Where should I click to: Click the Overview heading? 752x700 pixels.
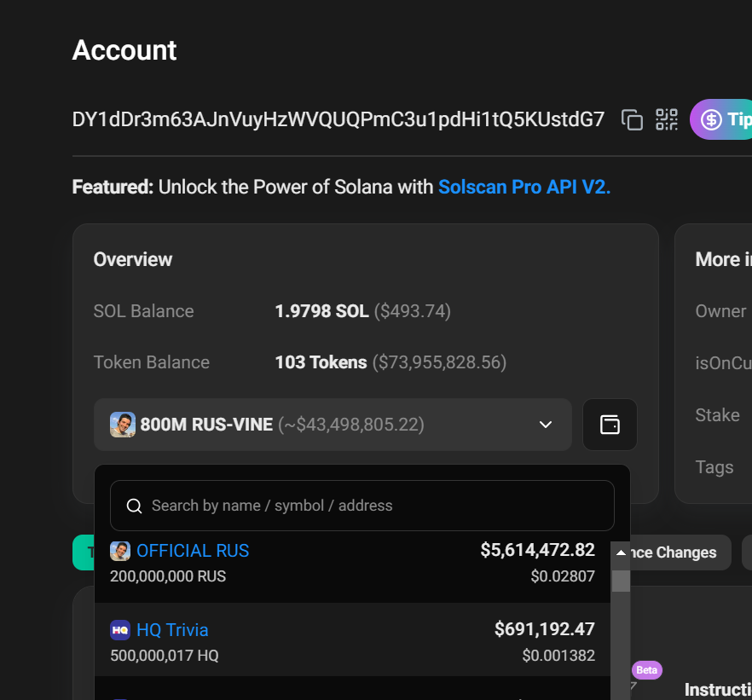(x=133, y=259)
